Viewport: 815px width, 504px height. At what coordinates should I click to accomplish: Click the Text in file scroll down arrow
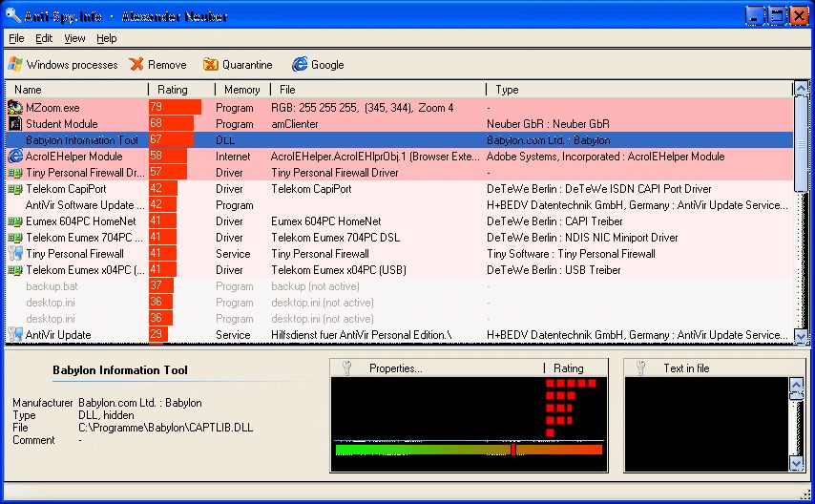pyautogui.click(x=796, y=463)
